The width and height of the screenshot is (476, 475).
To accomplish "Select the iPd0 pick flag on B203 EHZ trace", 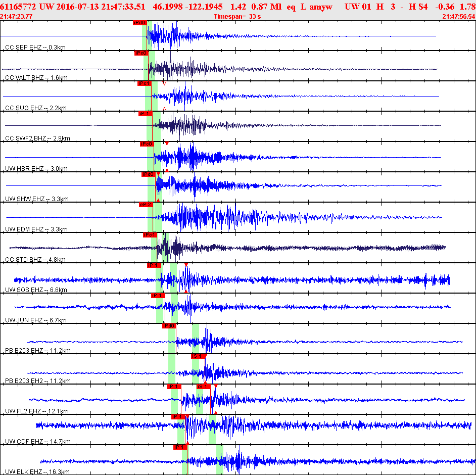I will click(169, 326).
